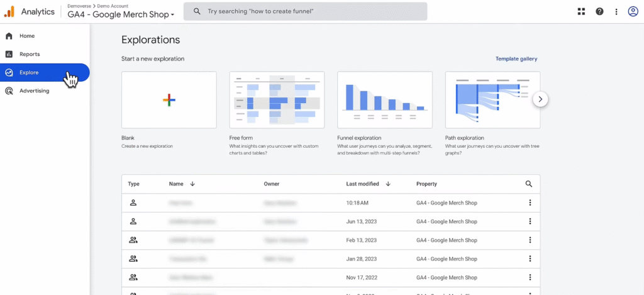Open the three-dot menu for the Jun 13, 2023 row

530,221
